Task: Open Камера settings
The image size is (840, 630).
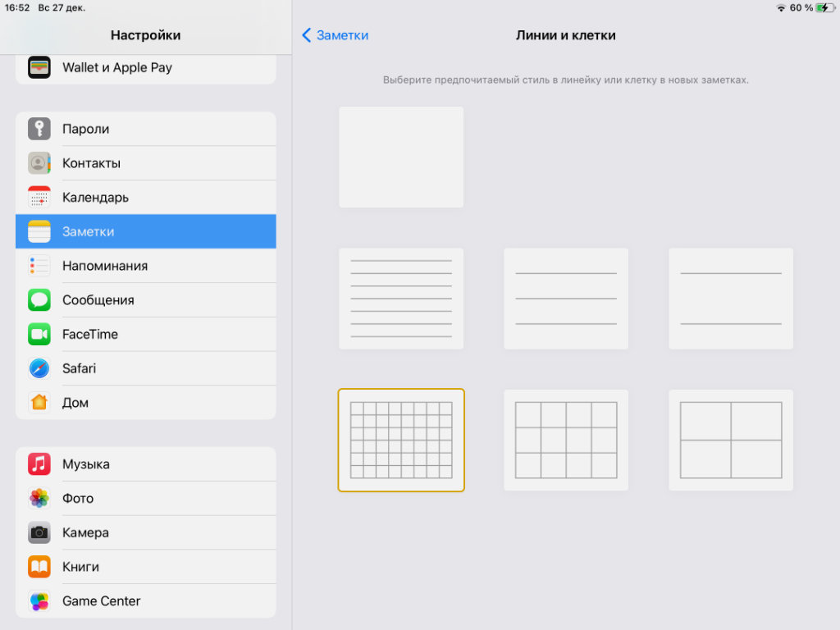Action: (x=146, y=532)
